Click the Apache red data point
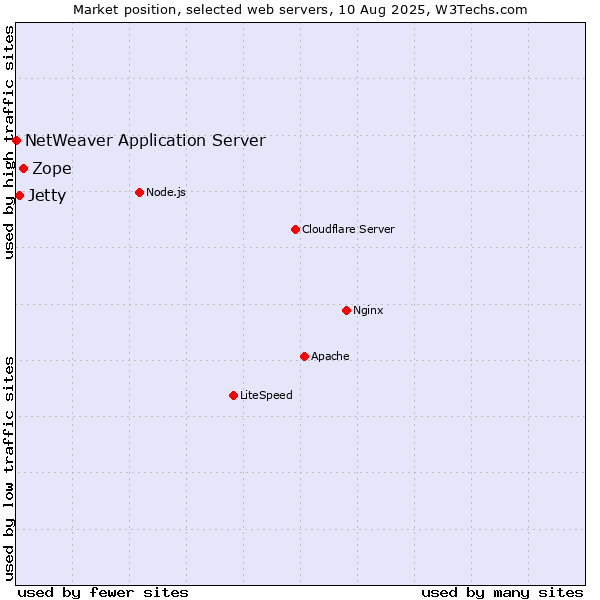Screen dimensions: 600x600 (304, 356)
